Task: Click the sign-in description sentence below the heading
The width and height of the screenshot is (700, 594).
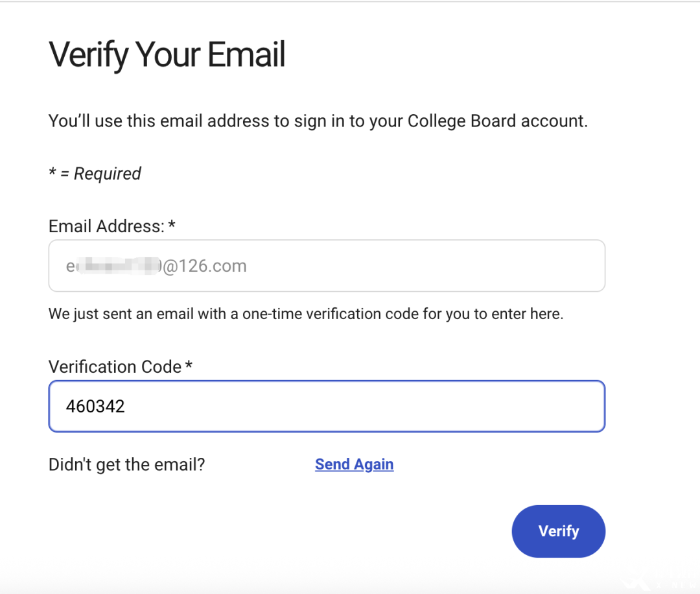Action: click(318, 121)
